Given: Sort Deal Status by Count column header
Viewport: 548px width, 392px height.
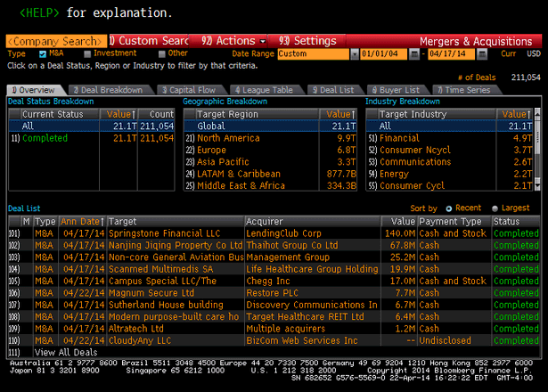Looking at the screenshot, I should click(157, 114).
